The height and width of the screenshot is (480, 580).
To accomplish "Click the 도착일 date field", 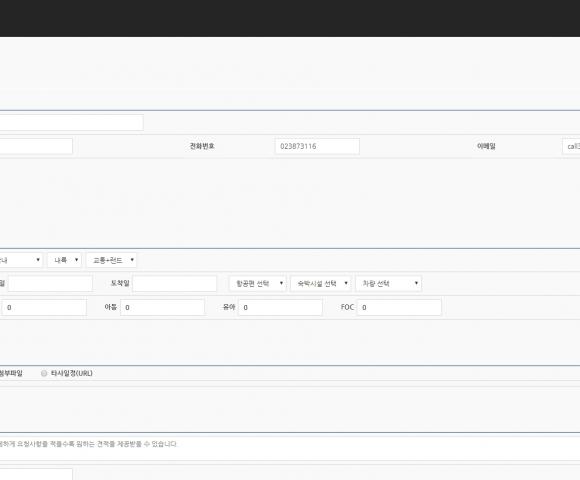I will [175, 284].
